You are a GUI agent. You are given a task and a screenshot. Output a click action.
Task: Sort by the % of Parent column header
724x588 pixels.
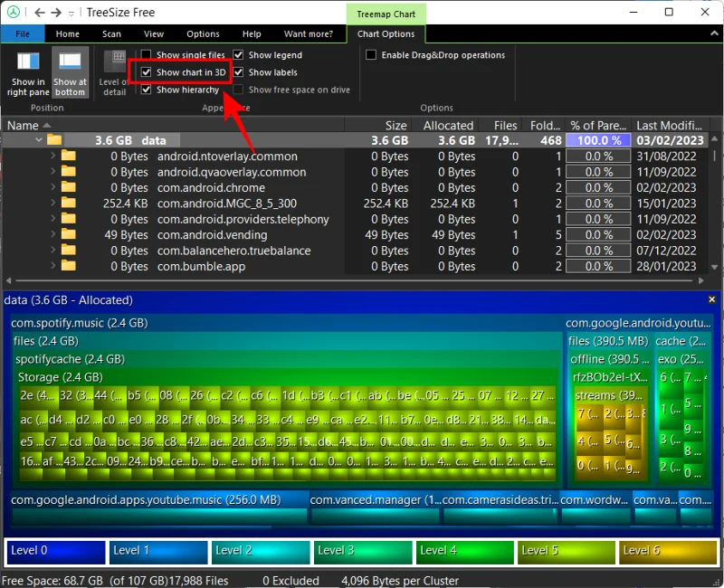tap(597, 125)
